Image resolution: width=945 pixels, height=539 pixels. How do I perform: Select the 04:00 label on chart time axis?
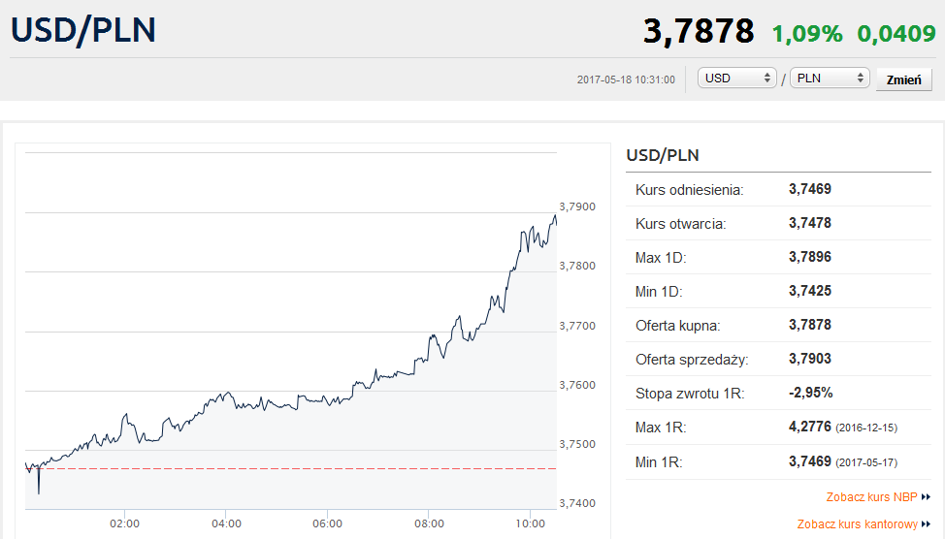tap(226, 523)
